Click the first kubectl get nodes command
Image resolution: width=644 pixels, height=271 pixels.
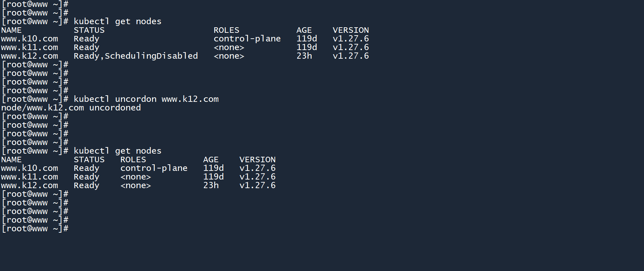(x=117, y=21)
